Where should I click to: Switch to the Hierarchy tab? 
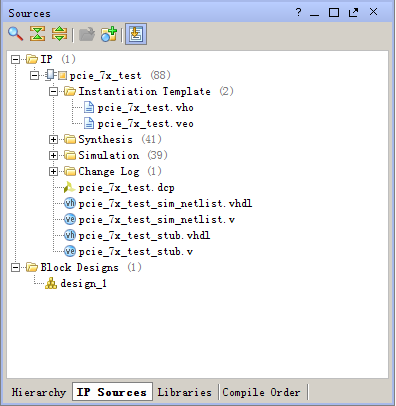(x=39, y=392)
